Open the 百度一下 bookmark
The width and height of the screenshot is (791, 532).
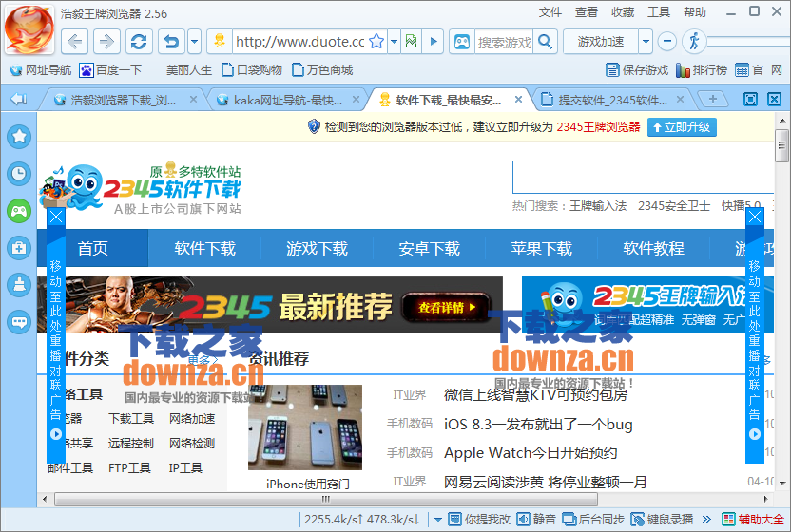[x=110, y=70]
